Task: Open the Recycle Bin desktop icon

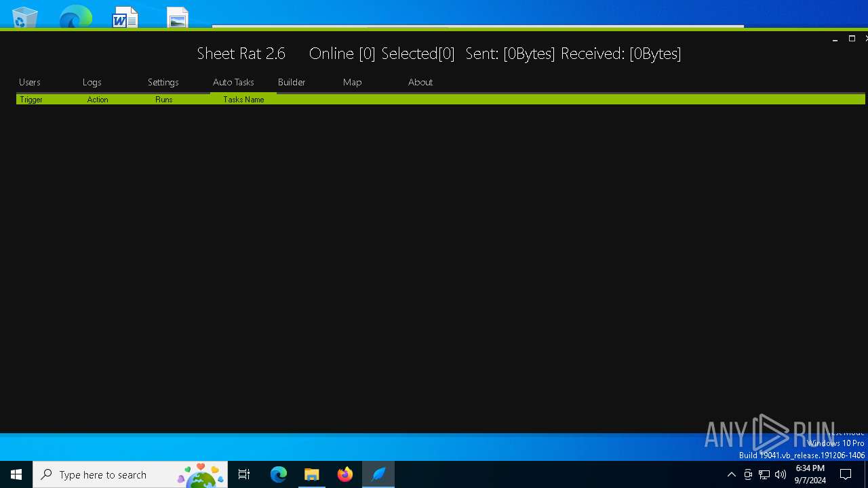Action: (25, 16)
